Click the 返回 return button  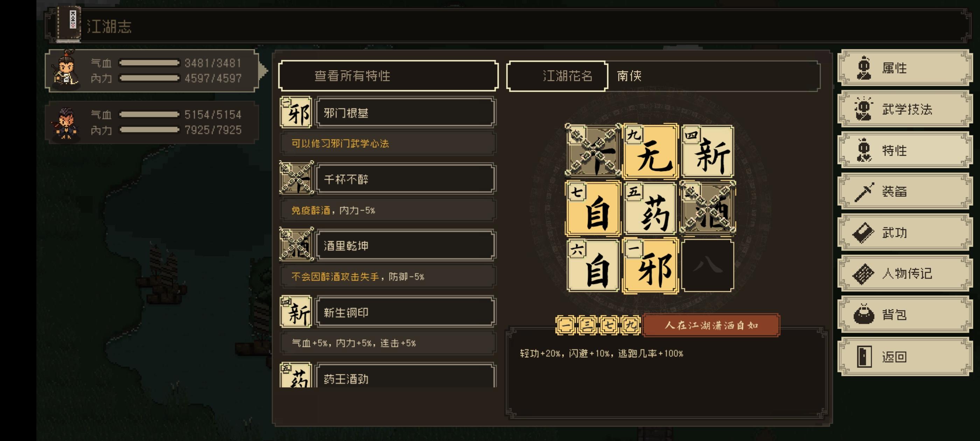(905, 357)
